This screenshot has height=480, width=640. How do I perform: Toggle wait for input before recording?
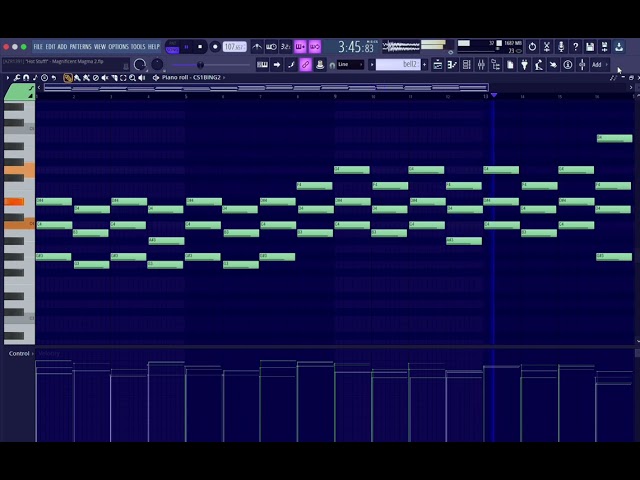point(271,47)
